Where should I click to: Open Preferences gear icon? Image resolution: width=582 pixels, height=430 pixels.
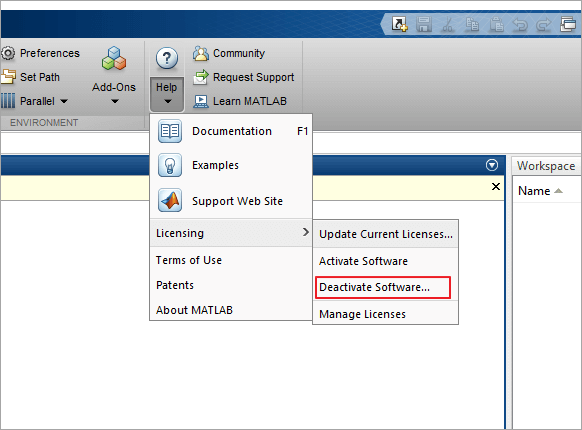pyautogui.click(x=7, y=53)
